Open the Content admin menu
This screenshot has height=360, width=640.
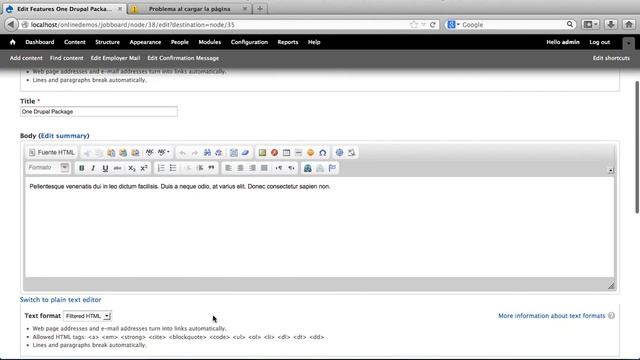coord(75,42)
